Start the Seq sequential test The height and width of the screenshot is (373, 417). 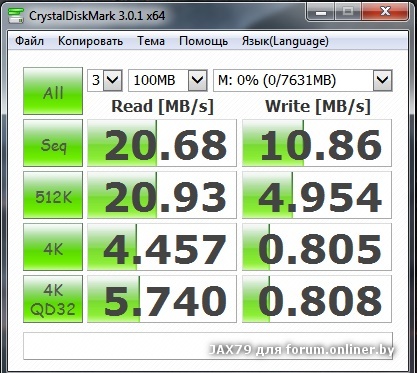tap(53, 143)
